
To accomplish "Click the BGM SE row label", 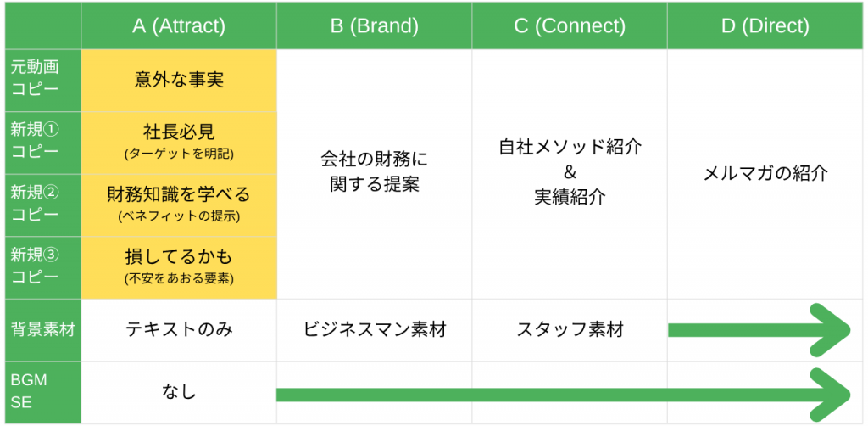I will [x=43, y=393].
